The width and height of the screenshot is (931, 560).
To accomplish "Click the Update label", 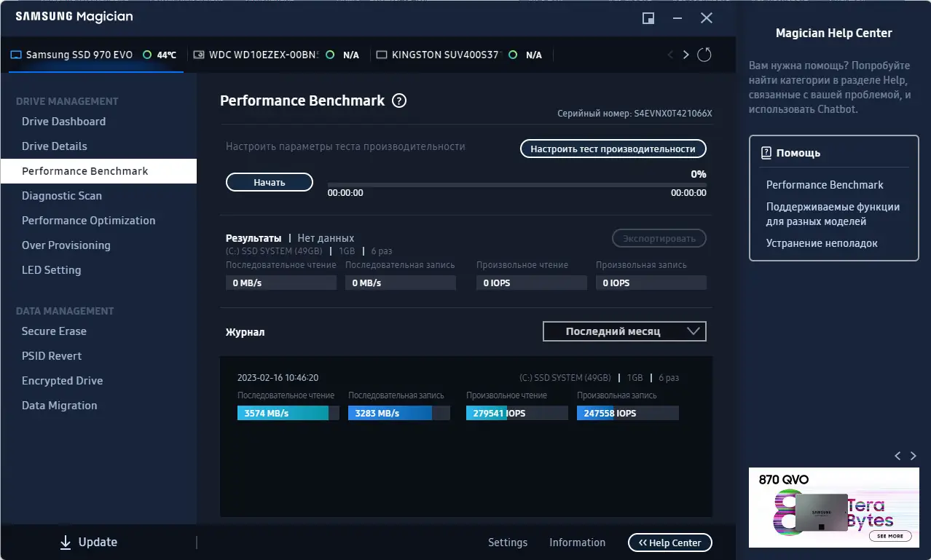I will (98, 543).
